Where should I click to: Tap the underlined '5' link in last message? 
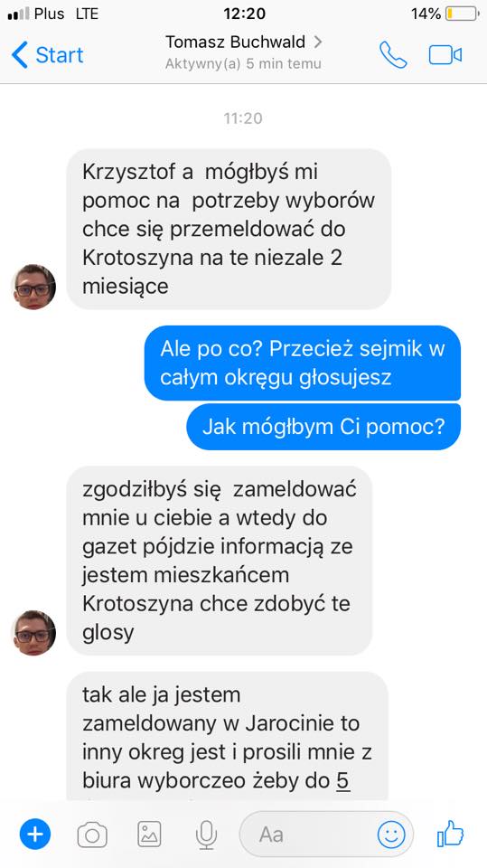pos(343,780)
